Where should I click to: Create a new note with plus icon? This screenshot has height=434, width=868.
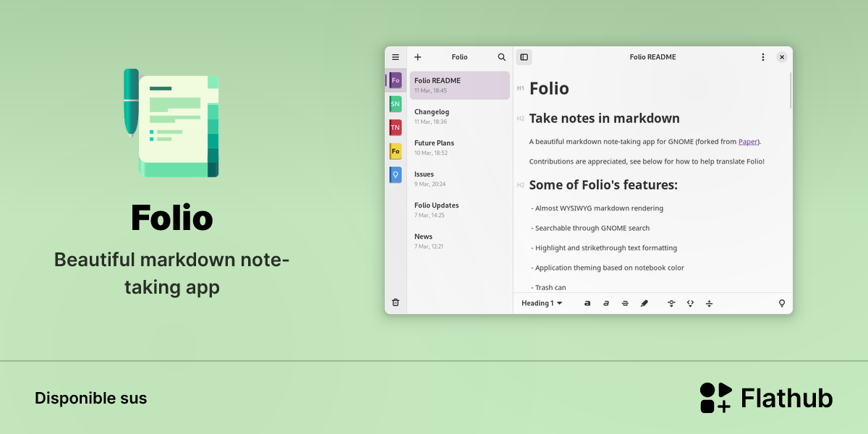pyautogui.click(x=417, y=57)
